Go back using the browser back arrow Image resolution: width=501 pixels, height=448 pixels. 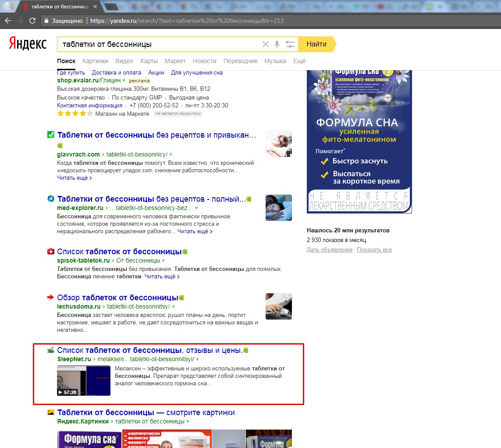8,21
